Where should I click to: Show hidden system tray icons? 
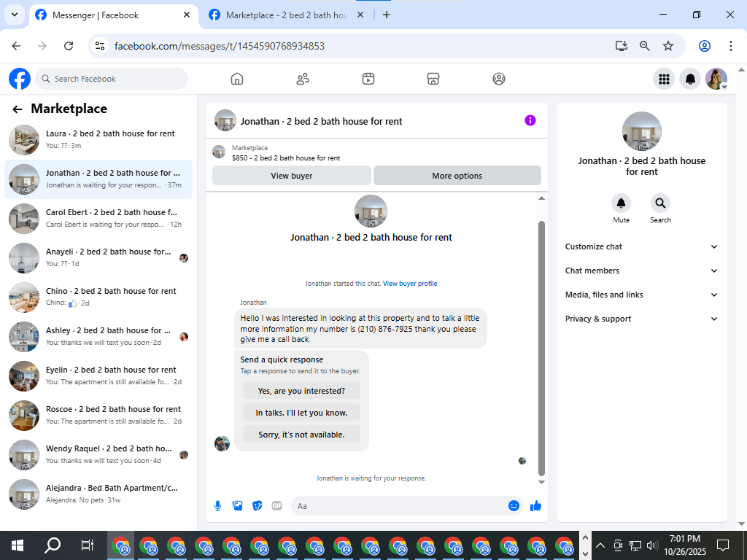[600, 545]
